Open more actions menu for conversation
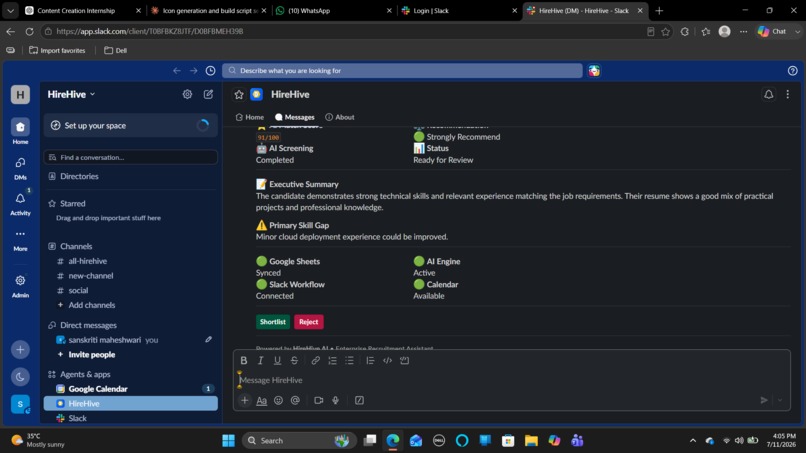This screenshot has width=806, height=453. [x=787, y=95]
